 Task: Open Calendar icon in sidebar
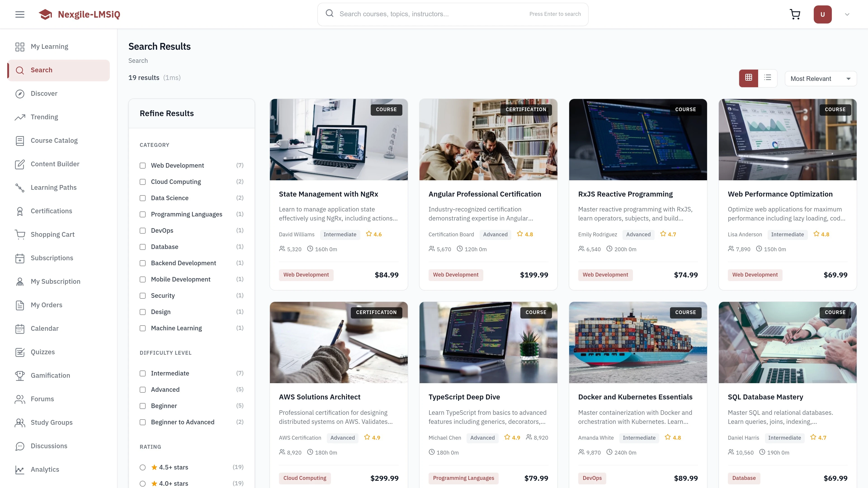pos(20,329)
